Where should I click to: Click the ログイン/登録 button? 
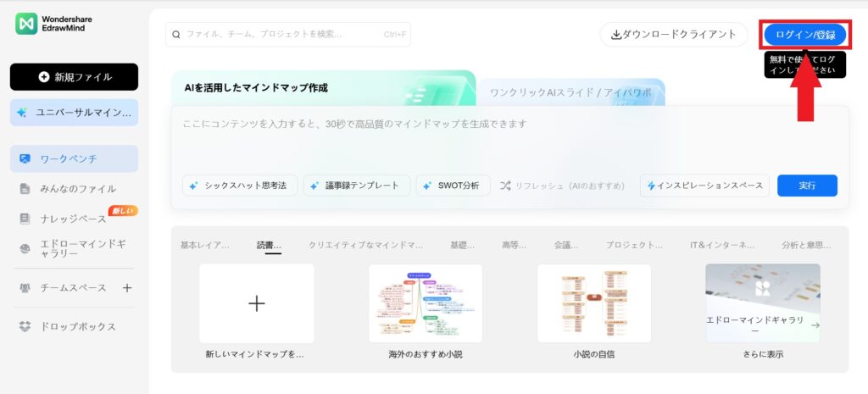click(805, 35)
